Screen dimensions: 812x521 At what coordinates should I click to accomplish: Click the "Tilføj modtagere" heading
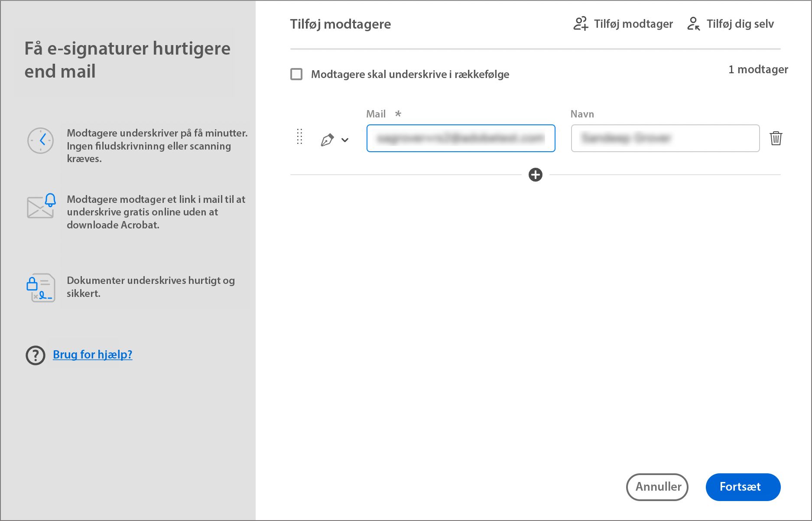[340, 24]
